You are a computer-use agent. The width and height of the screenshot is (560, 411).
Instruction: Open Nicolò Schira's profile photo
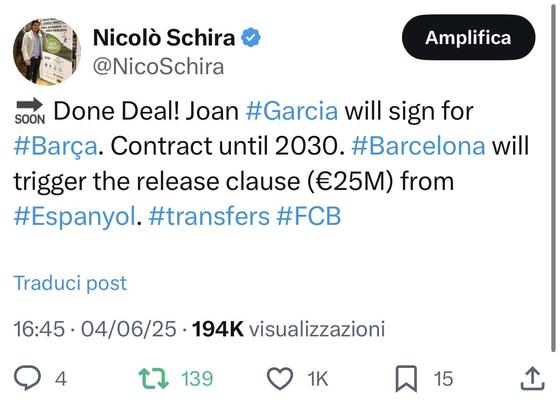pos(47,51)
